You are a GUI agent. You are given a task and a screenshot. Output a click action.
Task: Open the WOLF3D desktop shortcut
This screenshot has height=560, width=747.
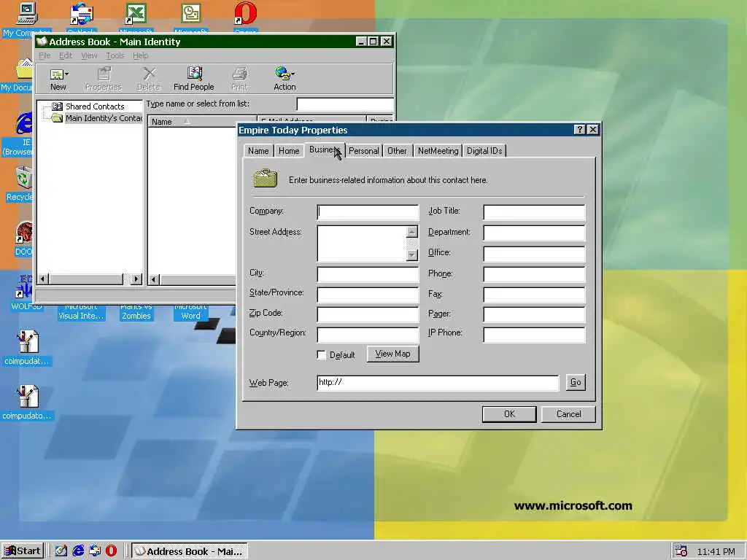[24, 287]
